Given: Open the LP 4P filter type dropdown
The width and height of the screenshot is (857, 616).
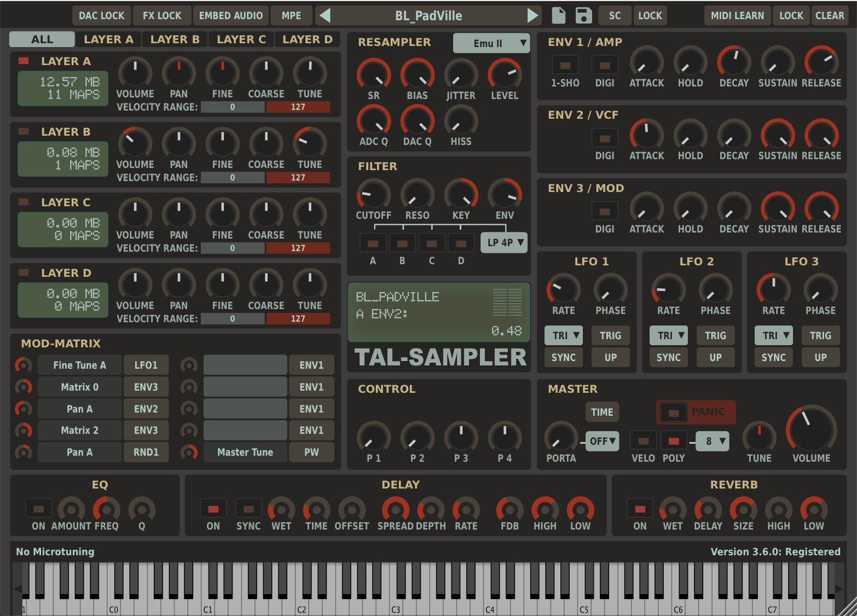Looking at the screenshot, I should tap(504, 242).
